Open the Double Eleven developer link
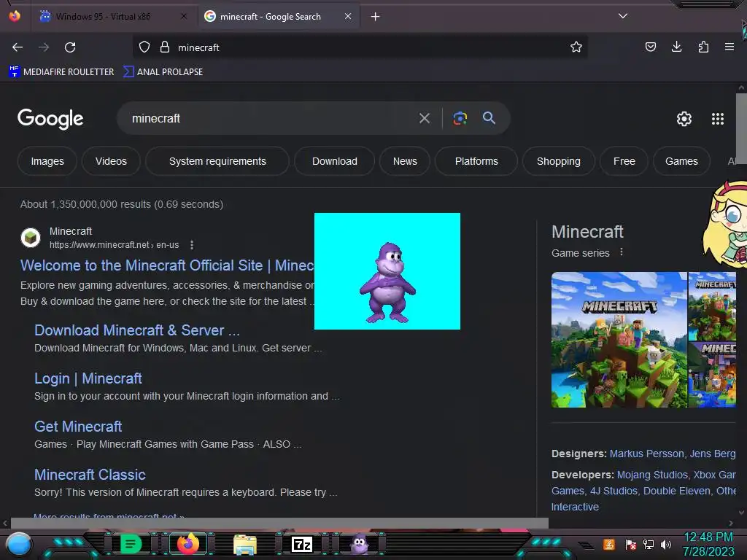Image resolution: width=747 pixels, height=560 pixels. [x=676, y=491]
